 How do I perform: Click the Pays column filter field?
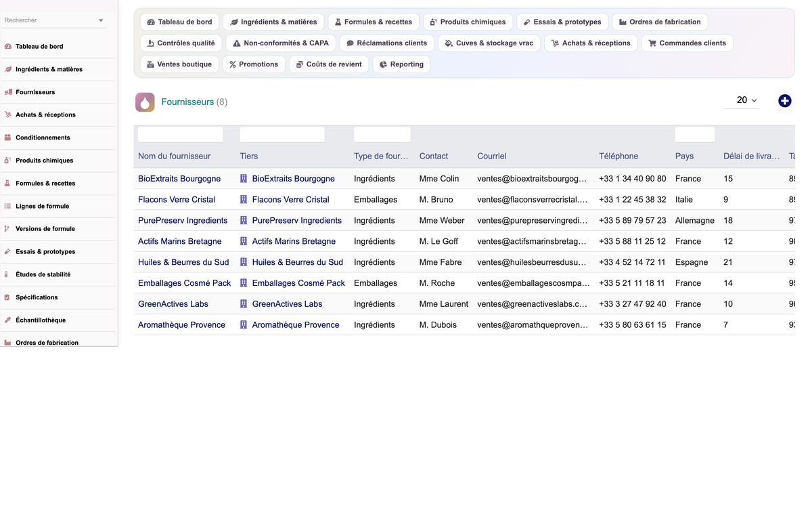coord(695,134)
